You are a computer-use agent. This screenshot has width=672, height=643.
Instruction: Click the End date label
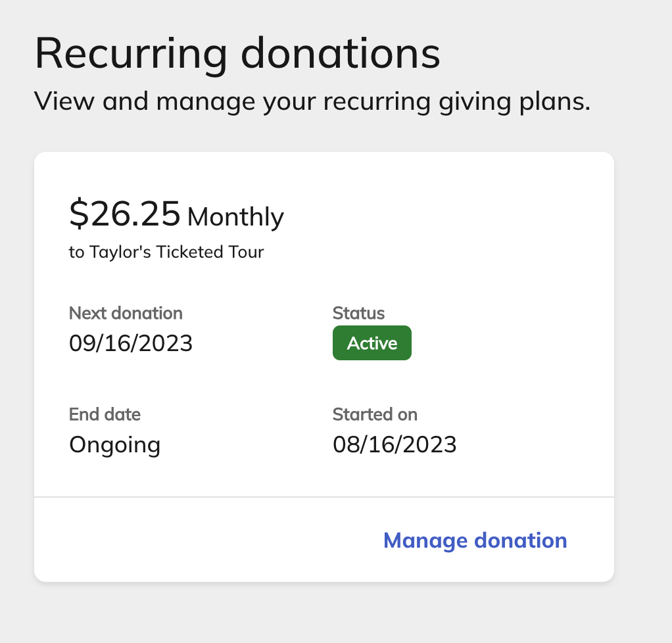(105, 414)
